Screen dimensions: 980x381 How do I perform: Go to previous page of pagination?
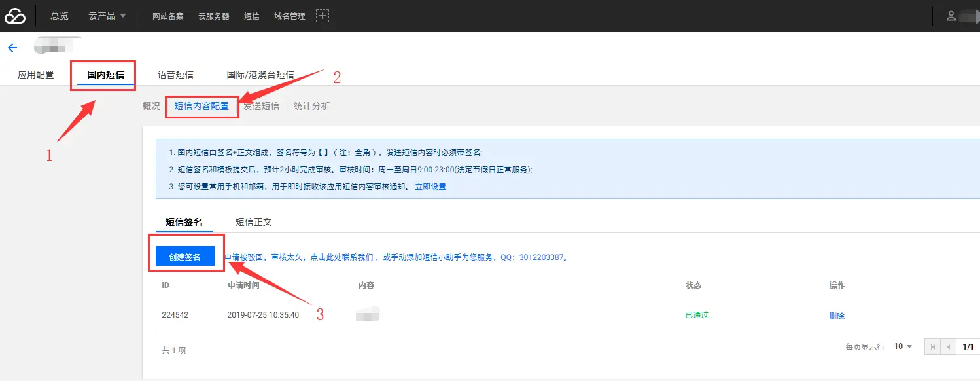pos(948,347)
